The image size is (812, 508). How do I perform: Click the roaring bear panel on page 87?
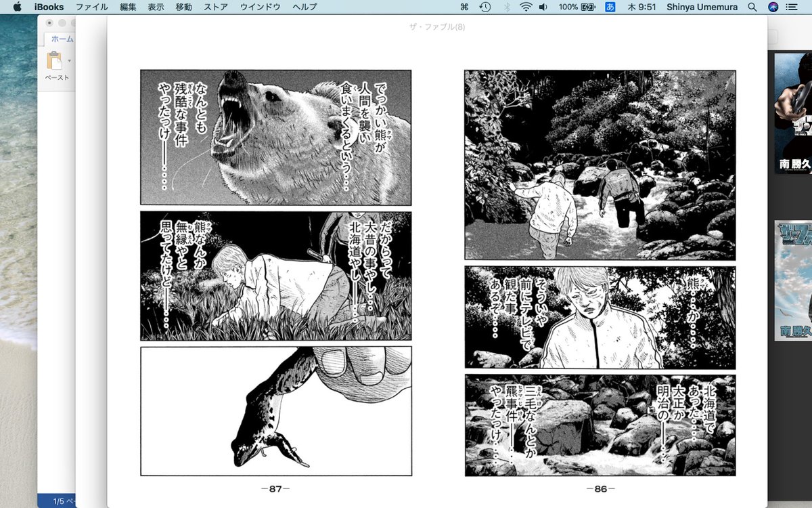coord(275,137)
